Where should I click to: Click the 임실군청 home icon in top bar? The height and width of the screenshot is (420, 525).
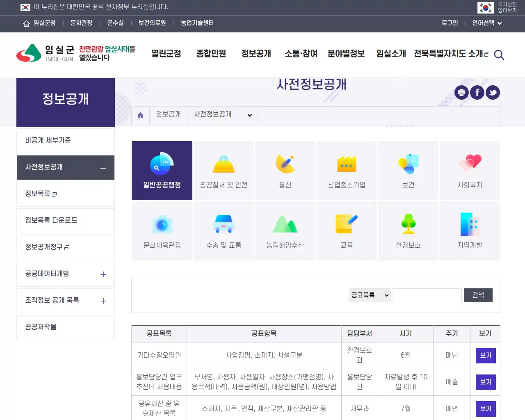point(26,23)
